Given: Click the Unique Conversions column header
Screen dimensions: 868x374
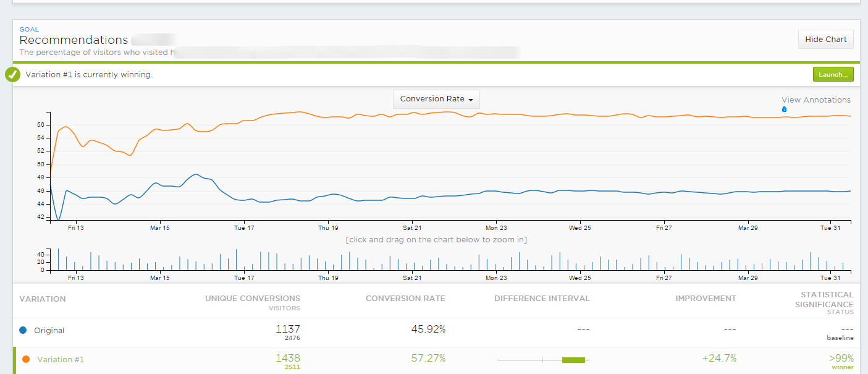Looking at the screenshot, I should (253, 298).
